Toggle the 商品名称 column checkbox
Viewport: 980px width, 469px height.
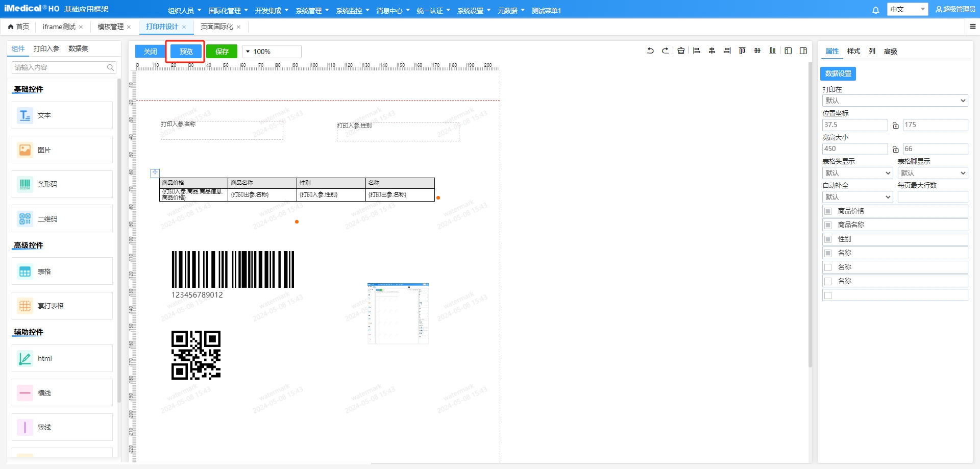pyautogui.click(x=828, y=225)
